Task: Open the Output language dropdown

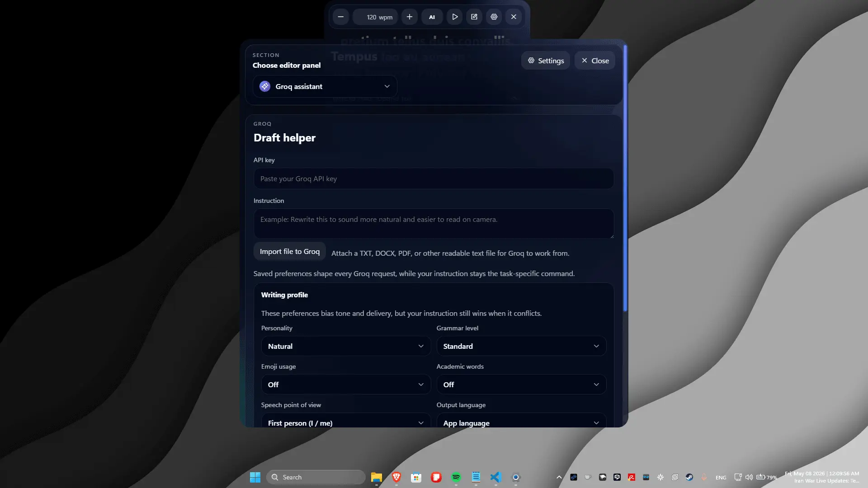Action: coord(521,421)
